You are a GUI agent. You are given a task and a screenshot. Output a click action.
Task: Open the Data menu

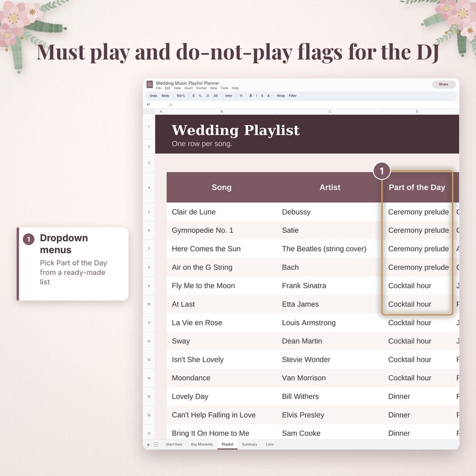coord(213,88)
